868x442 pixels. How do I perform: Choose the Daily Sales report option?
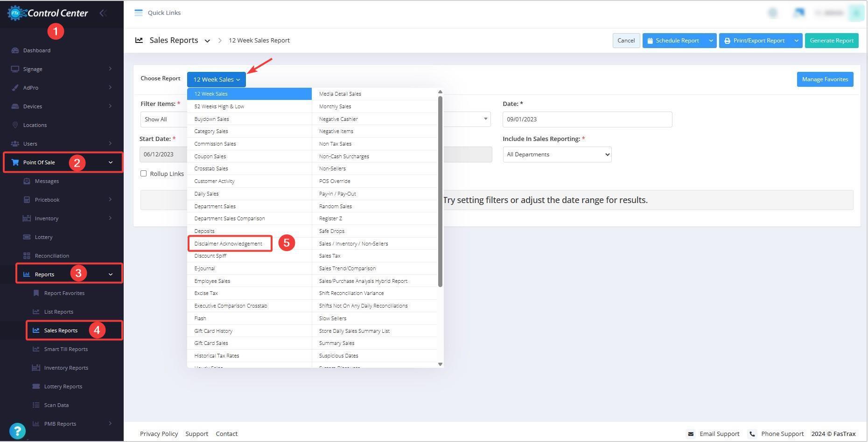pyautogui.click(x=206, y=194)
